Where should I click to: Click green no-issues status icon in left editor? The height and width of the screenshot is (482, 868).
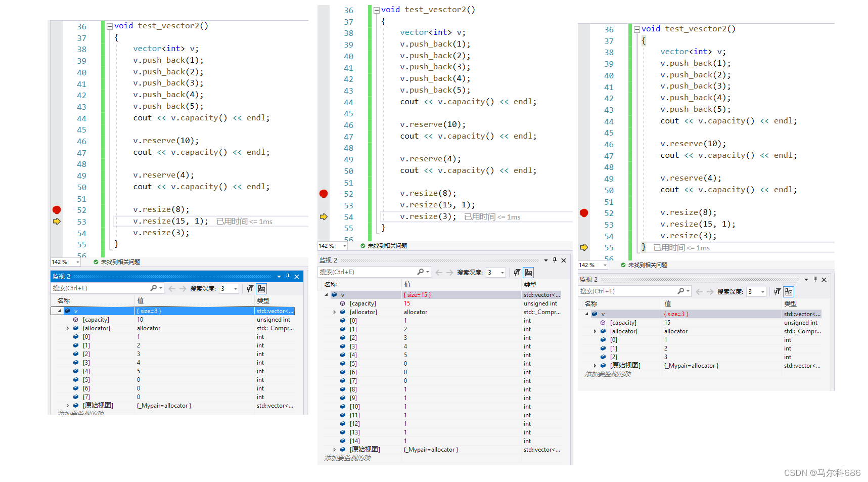96,262
